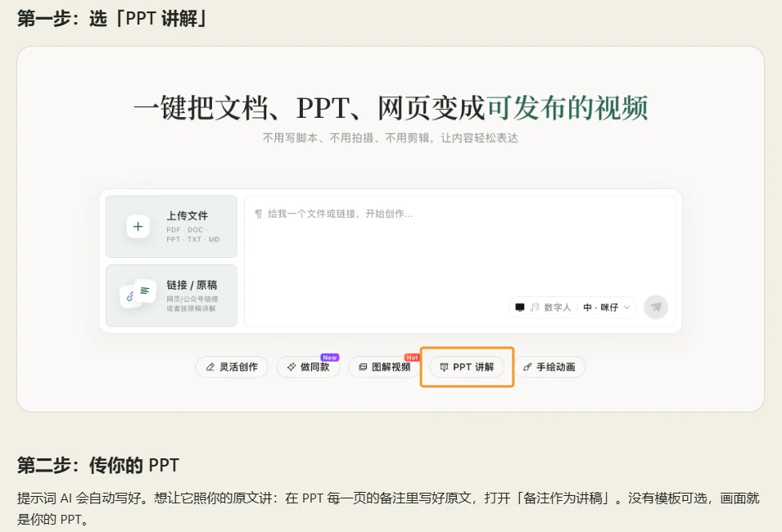Select the 做同款 mode pill
The width and height of the screenshot is (782, 532).
point(308,367)
